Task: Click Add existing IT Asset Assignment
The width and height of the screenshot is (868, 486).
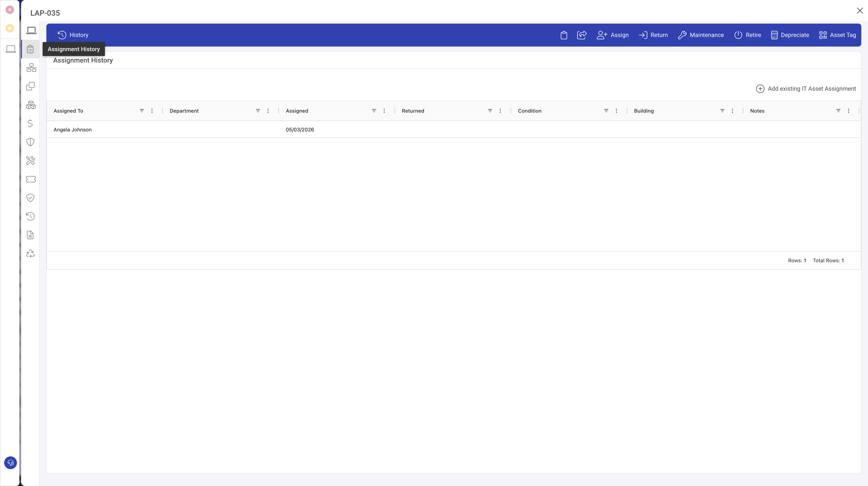Action: 806,88
